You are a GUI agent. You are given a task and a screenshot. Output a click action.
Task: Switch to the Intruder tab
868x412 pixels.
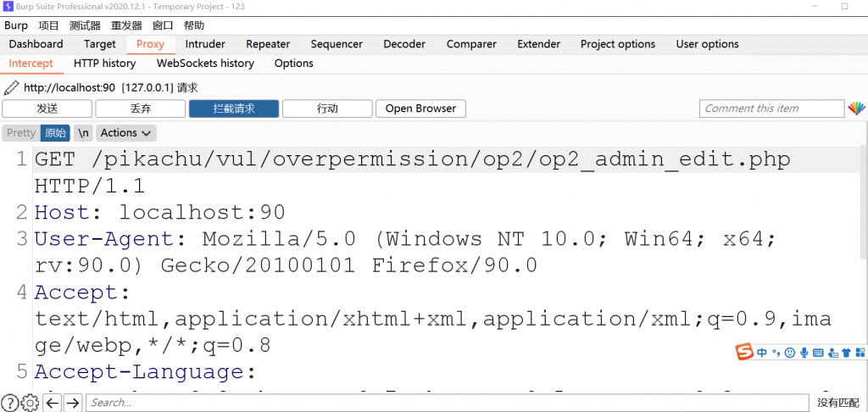tap(205, 44)
